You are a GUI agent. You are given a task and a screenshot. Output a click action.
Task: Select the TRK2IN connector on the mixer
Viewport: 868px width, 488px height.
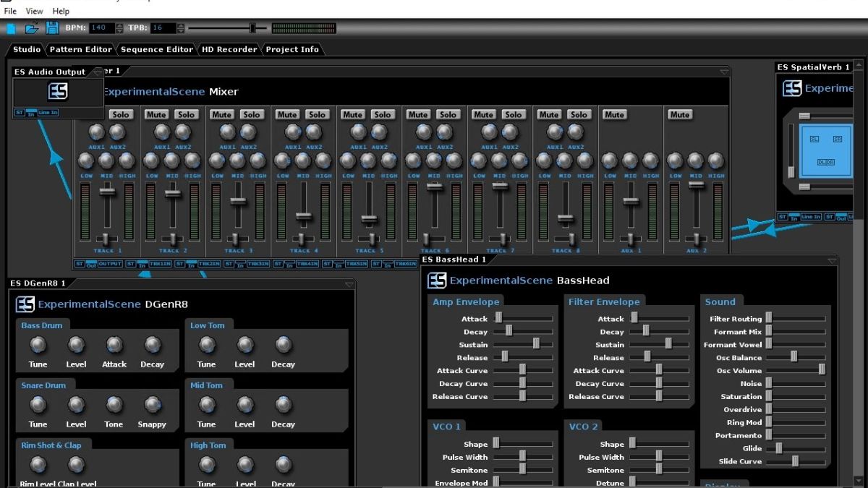tap(209, 264)
